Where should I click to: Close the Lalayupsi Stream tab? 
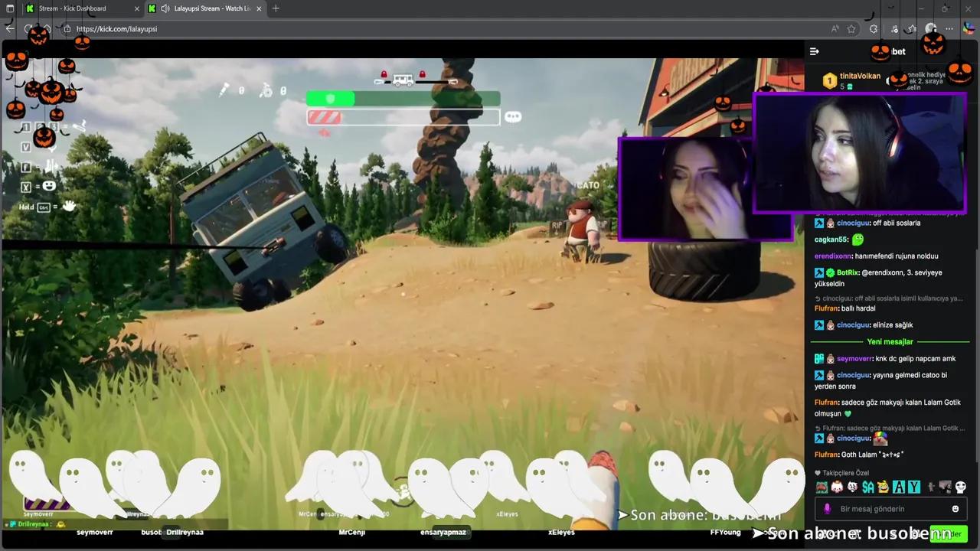coord(259,8)
